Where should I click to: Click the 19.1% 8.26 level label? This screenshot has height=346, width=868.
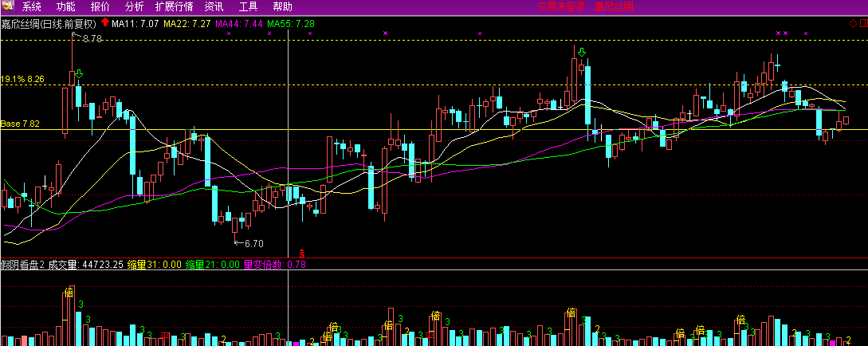(22, 79)
